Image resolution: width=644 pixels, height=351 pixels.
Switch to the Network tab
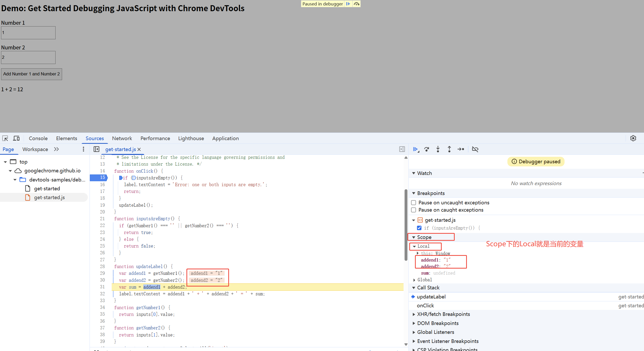[x=122, y=138]
